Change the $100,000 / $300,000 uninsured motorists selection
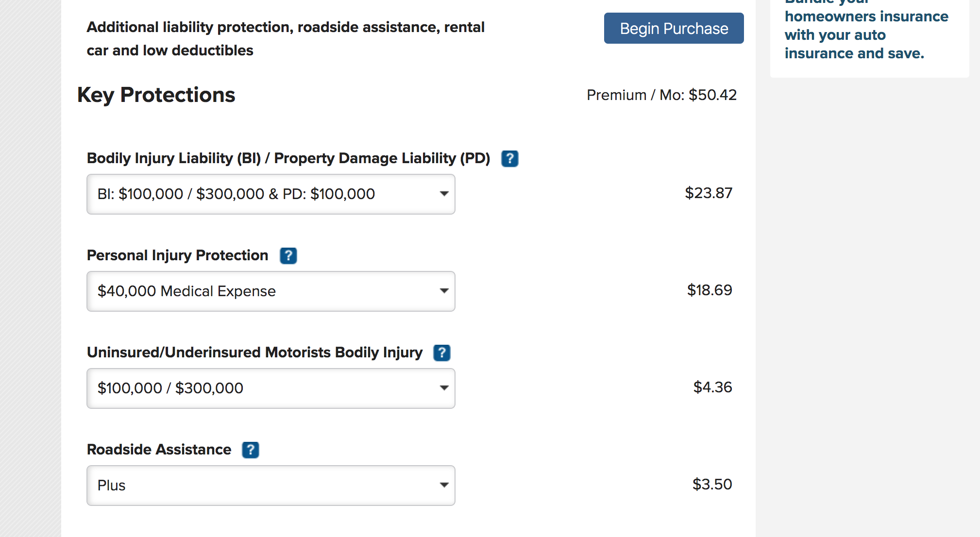Image resolution: width=980 pixels, height=537 pixels. pyautogui.click(x=271, y=388)
